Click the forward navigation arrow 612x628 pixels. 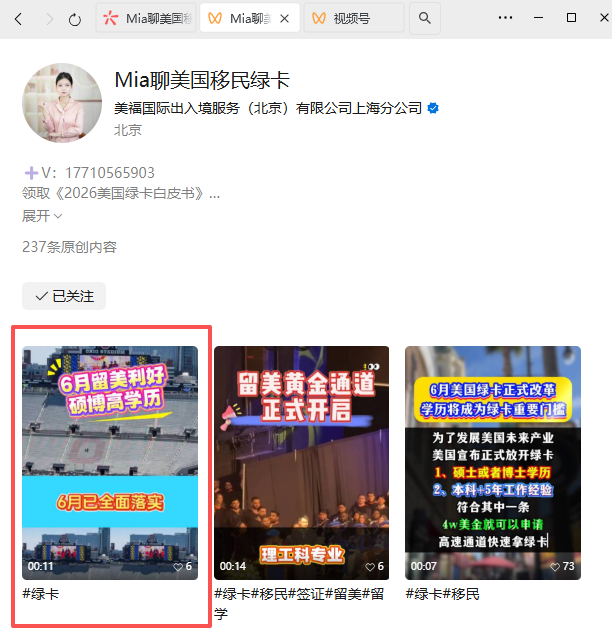click(50, 19)
